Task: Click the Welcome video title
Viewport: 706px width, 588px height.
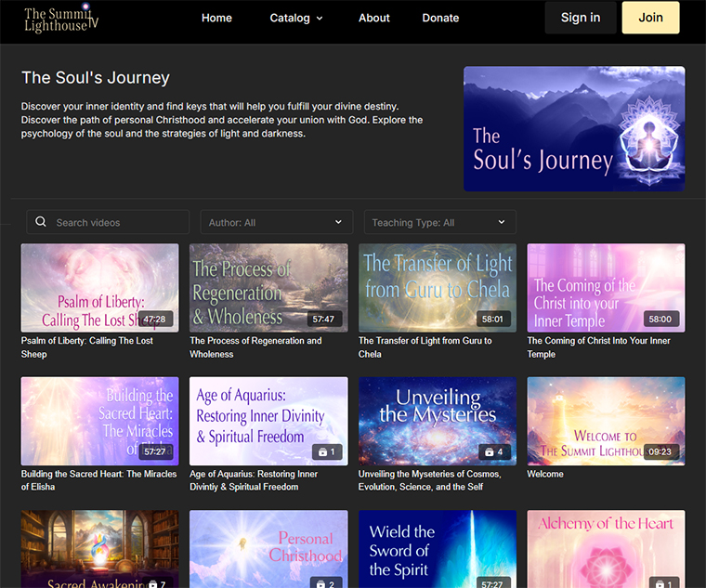Action: coord(545,474)
